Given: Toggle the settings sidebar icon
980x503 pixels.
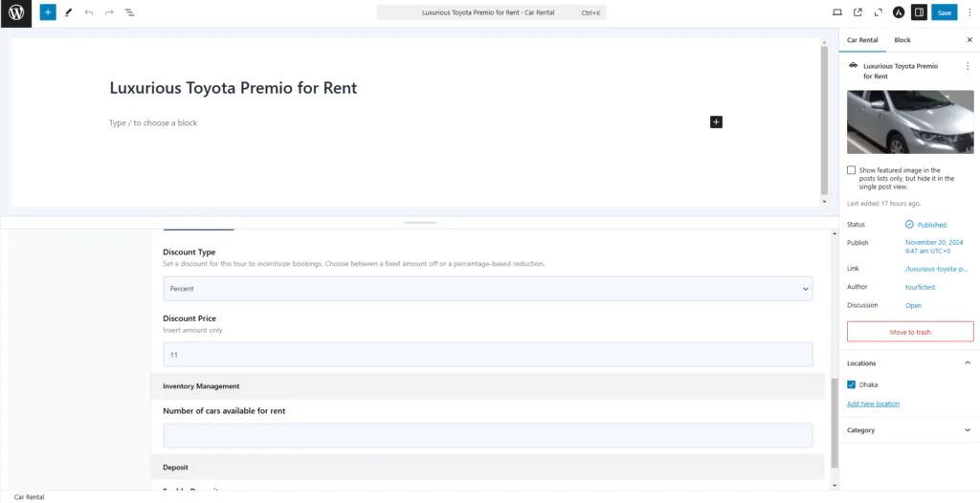Looking at the screenshot, I should (919, 12).
